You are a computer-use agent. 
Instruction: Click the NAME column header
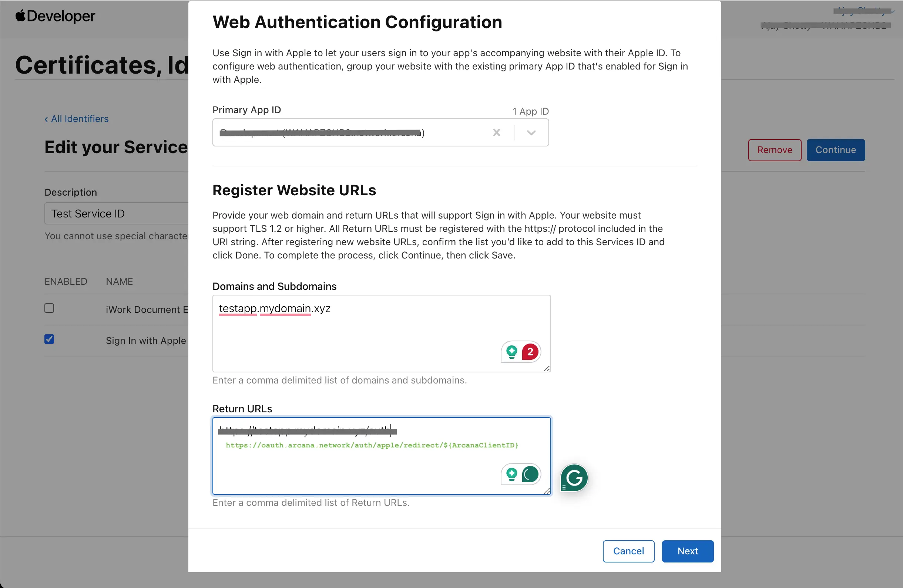120,281
